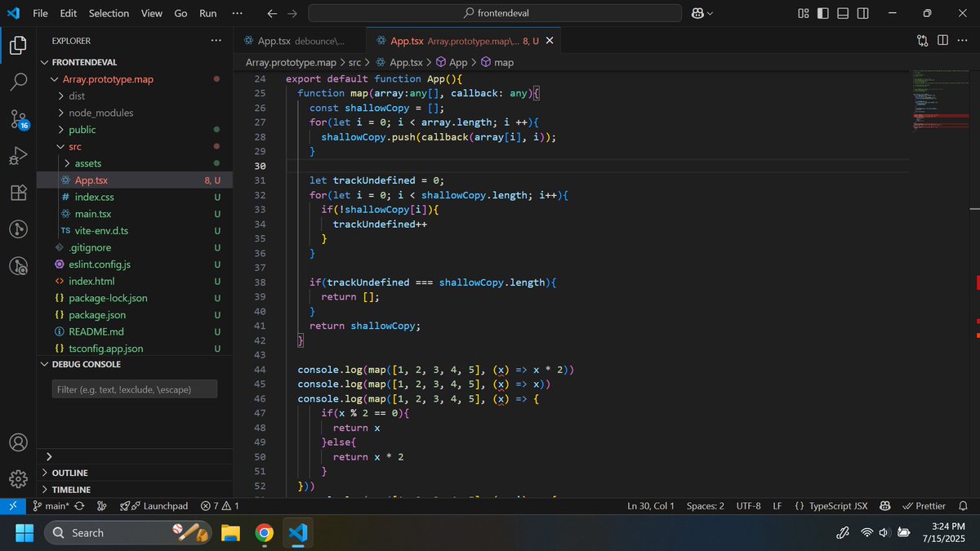The width and height of the screenshot is (980, 551).
Task: Split the editor to the right
Action: 942,40
